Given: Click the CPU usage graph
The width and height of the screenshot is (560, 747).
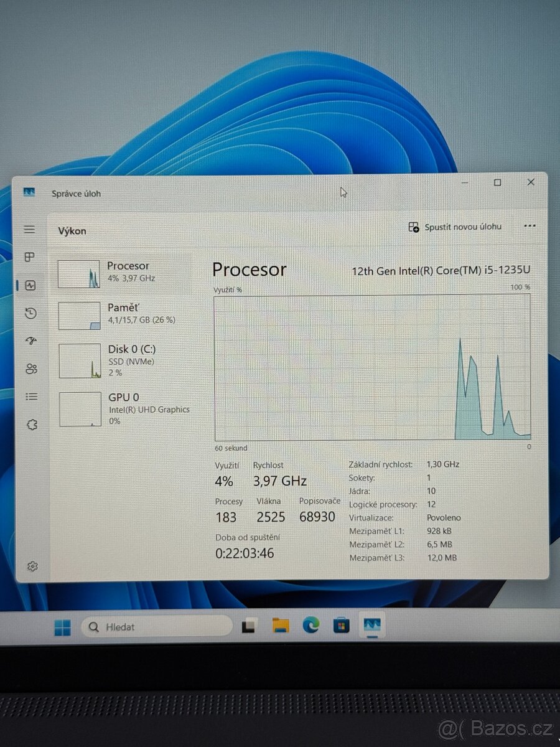Looking at the screenshot, I should click(x=372, y=367).
